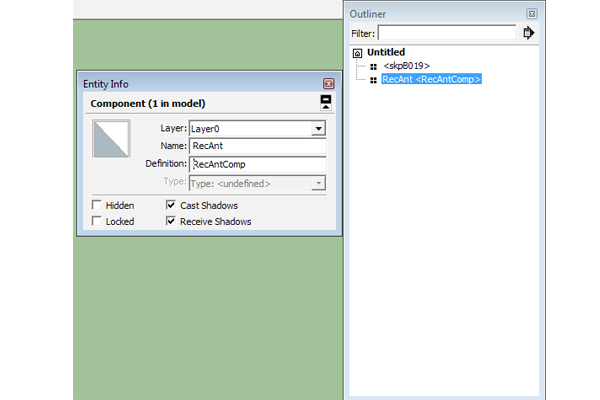The height and width of the screenshot is (400, 600).
Task: Click the Entity Info details toggle icon
Action: pyautogui.click(x=325, y=103)
